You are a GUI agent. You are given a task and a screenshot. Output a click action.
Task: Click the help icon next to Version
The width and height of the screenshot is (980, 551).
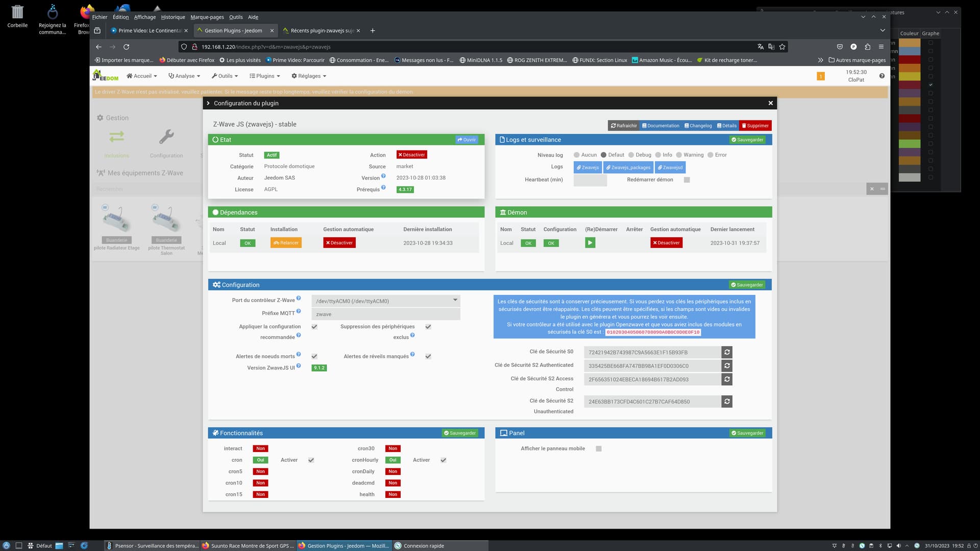coord(383,176)
